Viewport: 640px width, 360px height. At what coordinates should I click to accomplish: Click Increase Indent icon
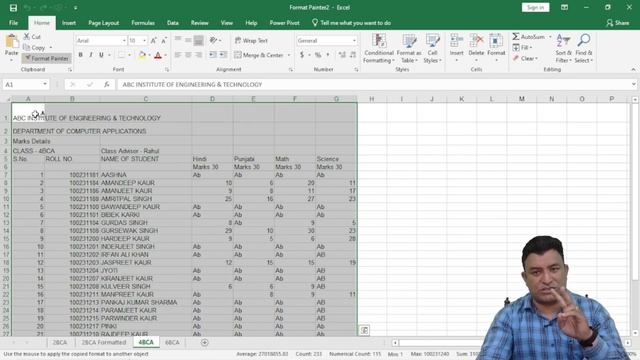[x=223, y=55]
